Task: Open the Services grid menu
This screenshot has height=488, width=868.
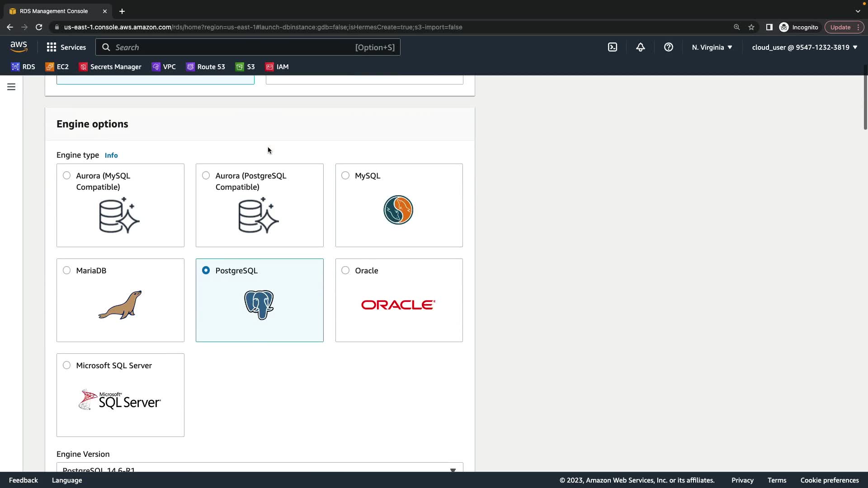Action: [x=66, y=47]
